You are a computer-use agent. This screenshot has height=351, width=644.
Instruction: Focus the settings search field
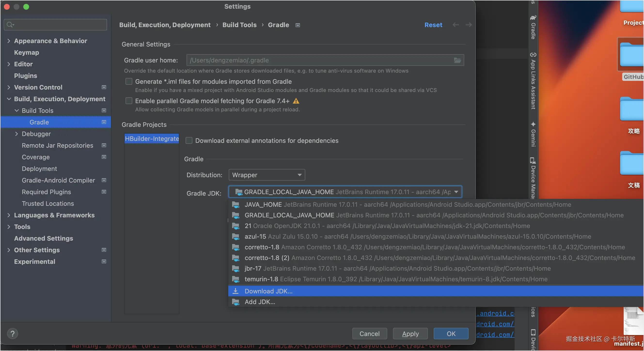coord(55,24)
